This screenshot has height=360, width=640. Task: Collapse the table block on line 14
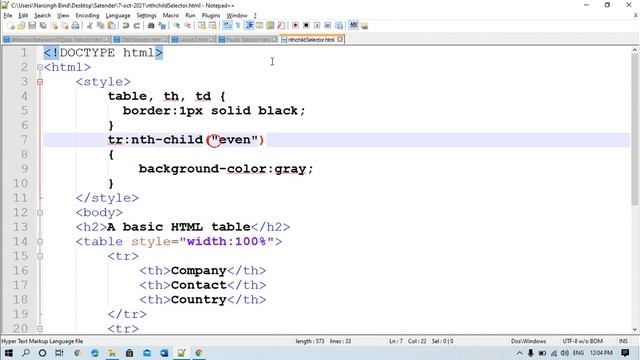40,242
